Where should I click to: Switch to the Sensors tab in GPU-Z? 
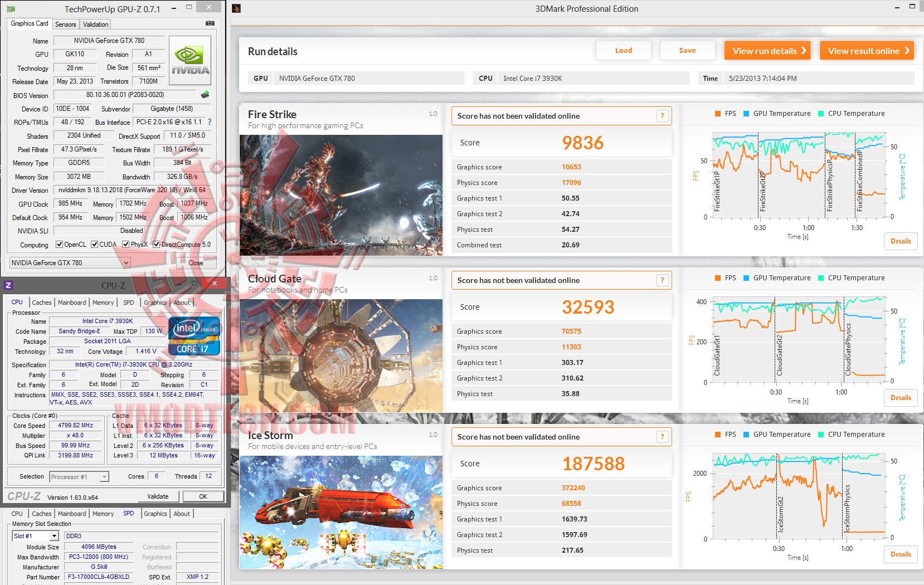click(x=66, y=25)
